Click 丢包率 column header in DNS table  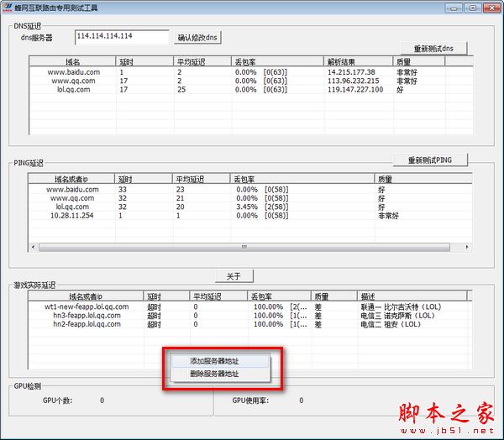pyautogui.click(x=277, y=61)
